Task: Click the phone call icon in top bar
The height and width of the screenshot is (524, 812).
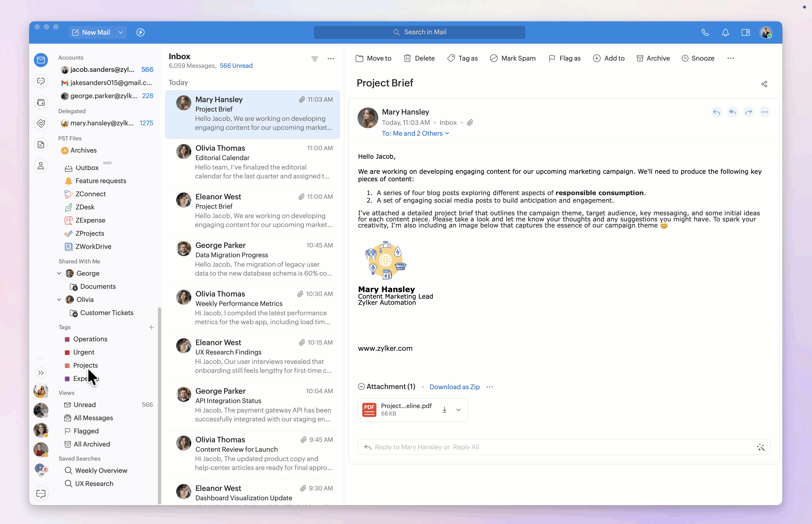Action: point(705,33)
